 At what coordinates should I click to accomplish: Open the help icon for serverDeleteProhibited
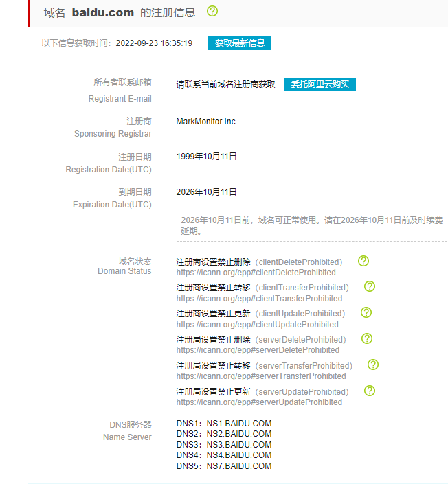point(367,338)
